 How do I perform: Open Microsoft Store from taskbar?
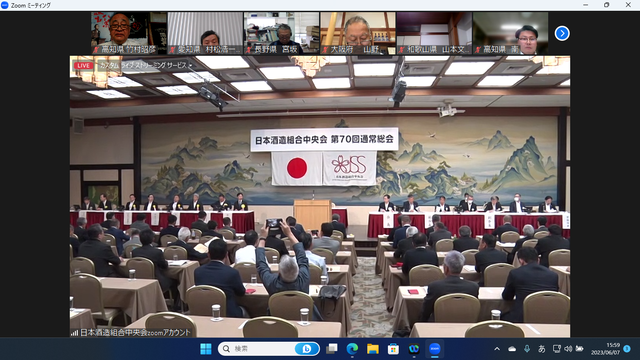[x=393, y=349]
